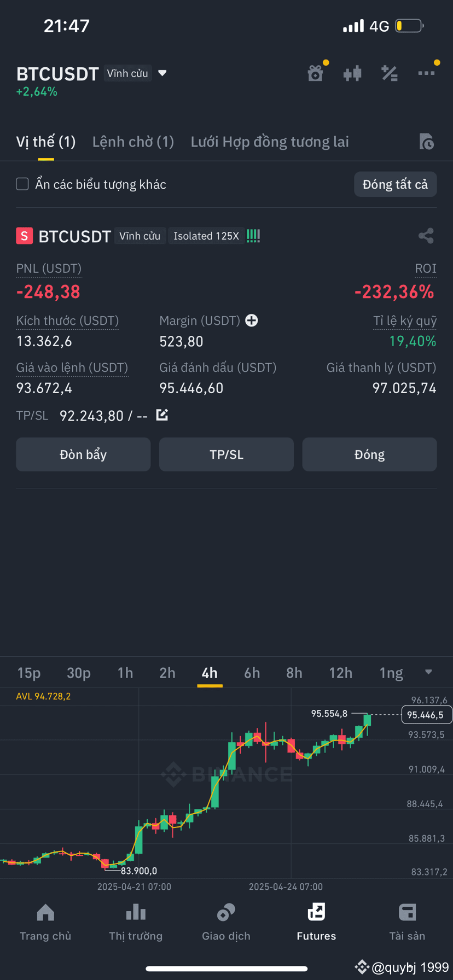Open the Isolated 125X margin mode selector
The height and width of the screenshot is (980, 453).
(206, 236)
